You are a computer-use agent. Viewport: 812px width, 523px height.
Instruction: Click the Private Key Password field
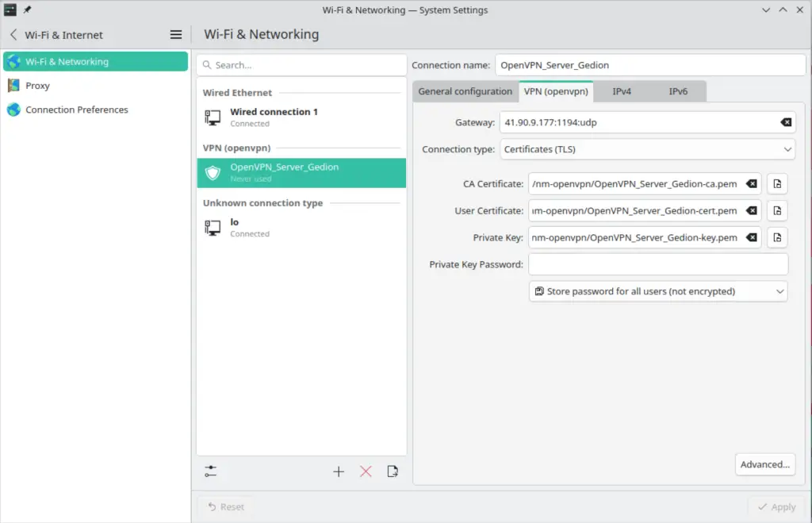[x=658, y=264]
